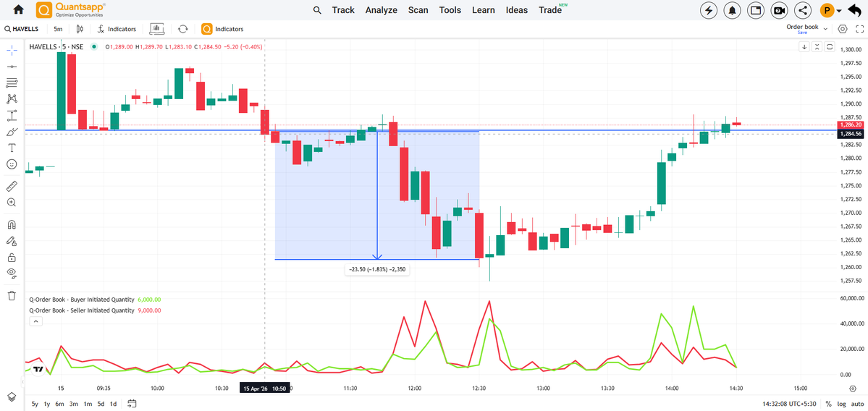Toggle lock all drawings
868x411 pixels.
click(x=12, y=257)
